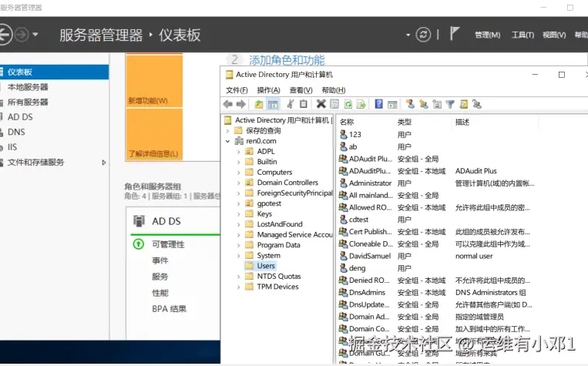Expand the 文件和存储服务 submenu arrow
588x366 pixels.
(104, 163)
